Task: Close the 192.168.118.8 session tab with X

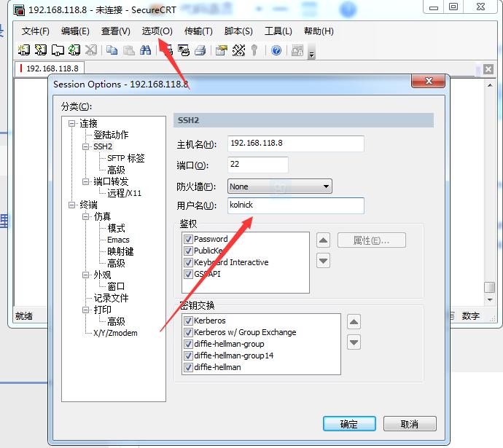Action: (x=488, y=69)
